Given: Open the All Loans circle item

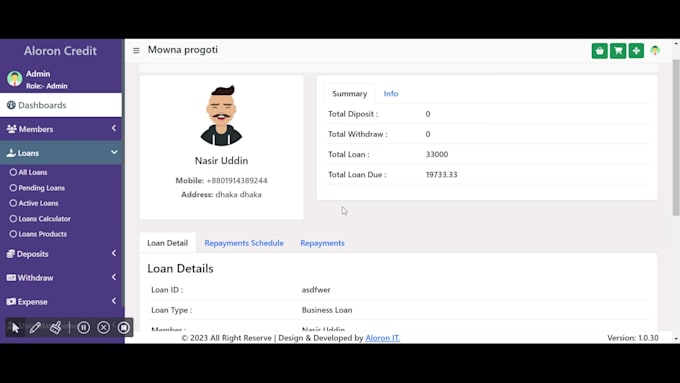Looking at the screenshot, I should (x=29, y=172).
